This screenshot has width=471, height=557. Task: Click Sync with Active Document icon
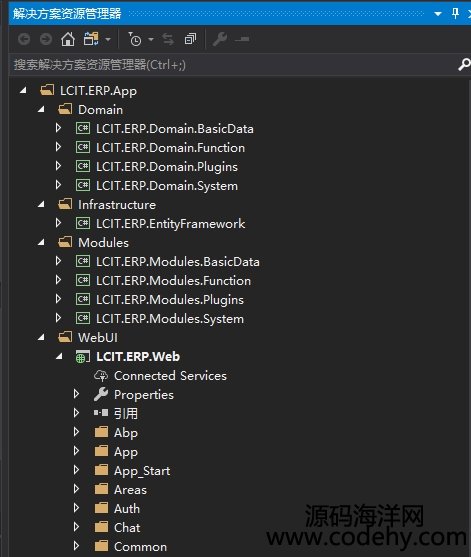(168, 39)
